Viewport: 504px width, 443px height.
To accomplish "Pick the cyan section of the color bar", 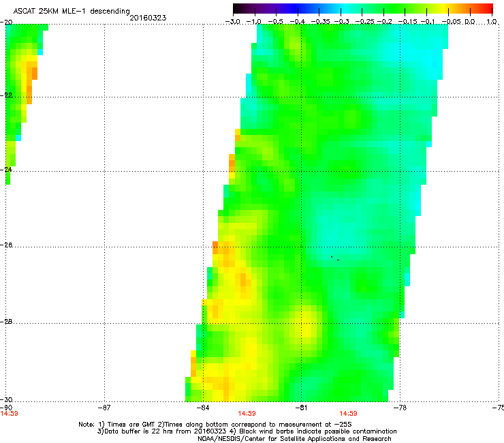I will pos(345,8).
